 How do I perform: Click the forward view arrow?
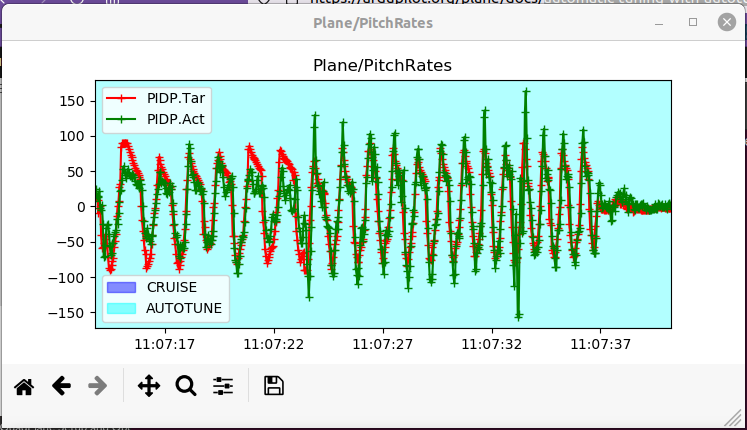click(x=98, y=386)
